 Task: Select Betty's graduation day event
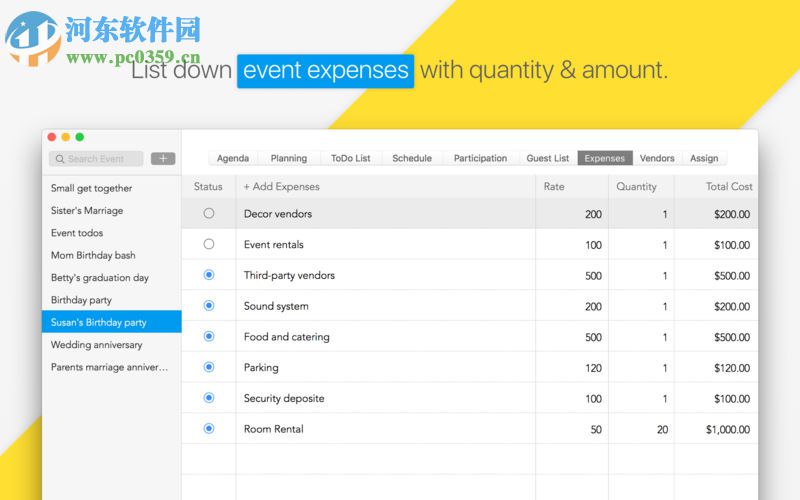point(112,278)
